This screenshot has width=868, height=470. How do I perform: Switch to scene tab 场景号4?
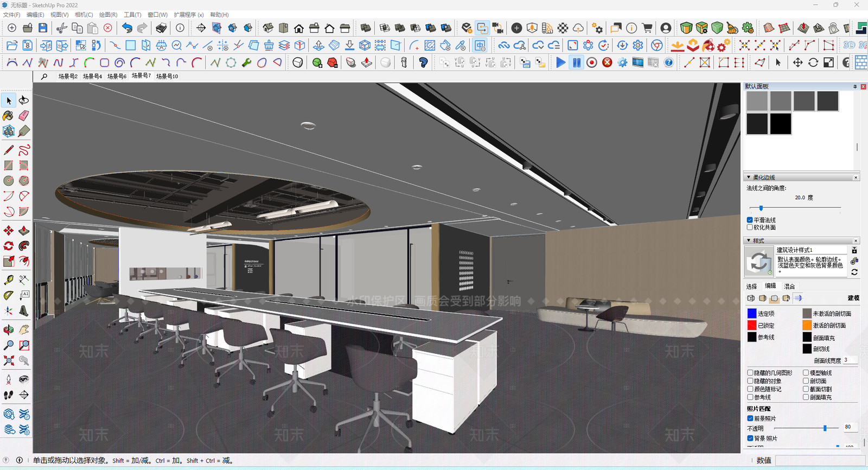92,77
